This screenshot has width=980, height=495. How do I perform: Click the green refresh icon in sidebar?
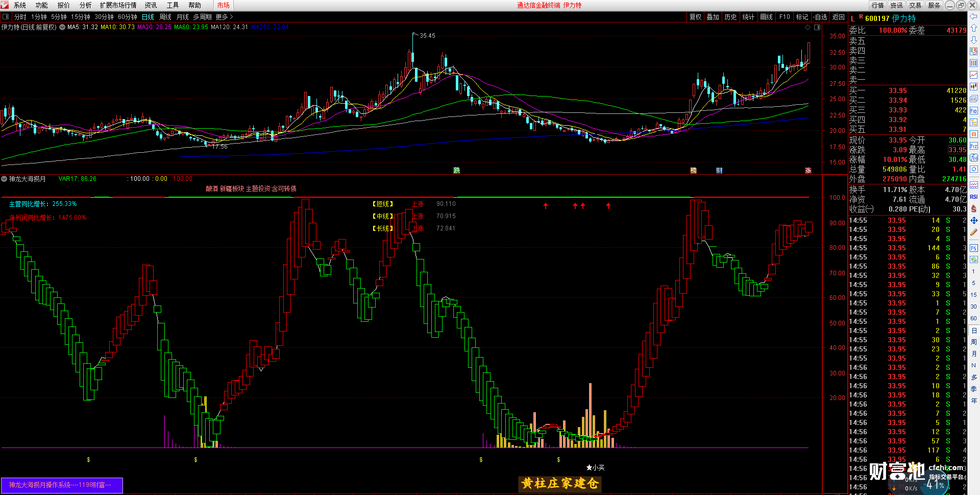(973, 260)
